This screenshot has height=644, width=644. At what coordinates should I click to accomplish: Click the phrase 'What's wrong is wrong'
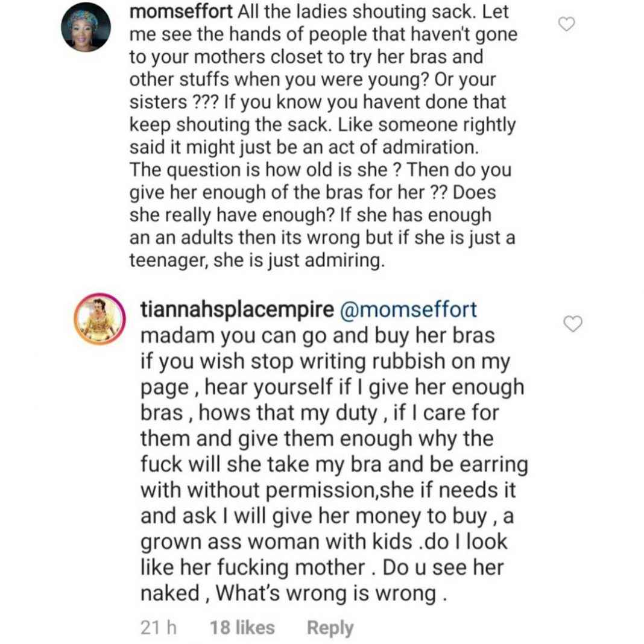[330, 594]
